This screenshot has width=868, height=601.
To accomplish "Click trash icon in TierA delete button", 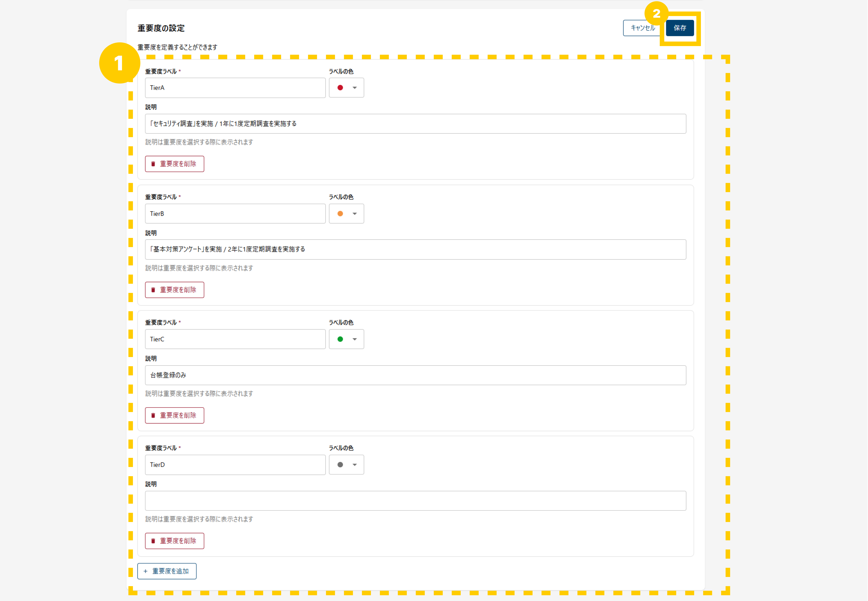I will pyautogui.click(x=153, y=164).
